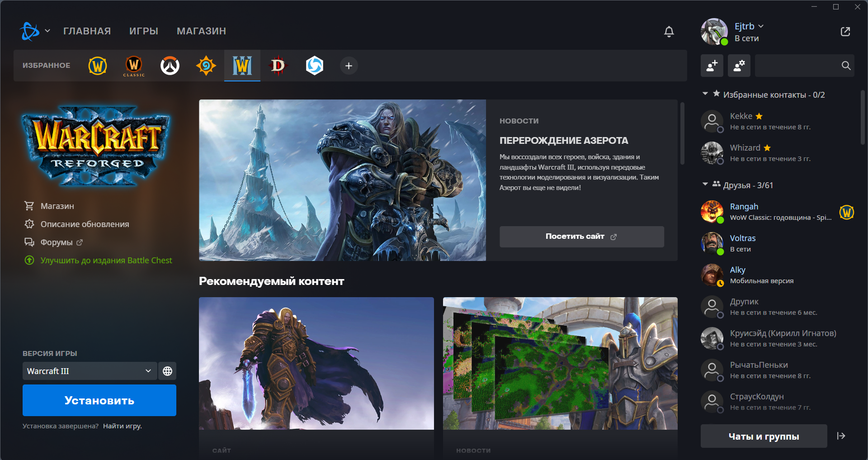Click Найти игру link

123,426
